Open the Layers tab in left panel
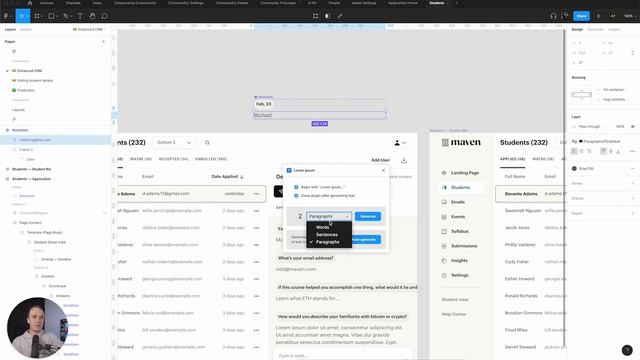Viewport: 640px width, 360px height. tap(10, 29)
